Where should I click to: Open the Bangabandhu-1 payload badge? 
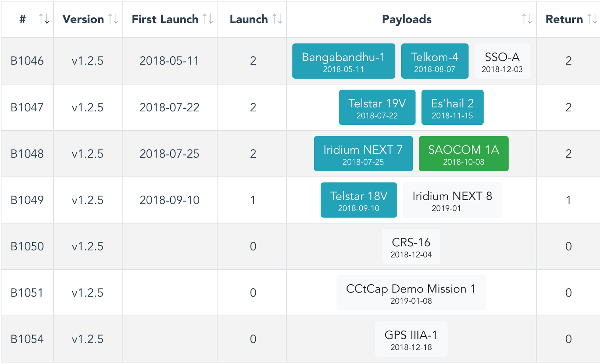coord(343,61)
